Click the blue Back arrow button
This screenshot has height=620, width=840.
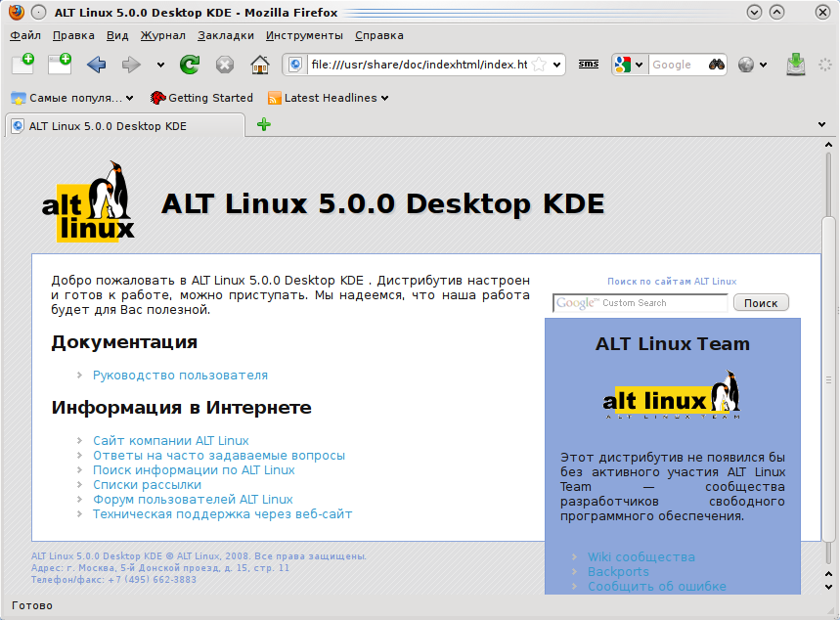pyautogui.click(x=96, y=65)
